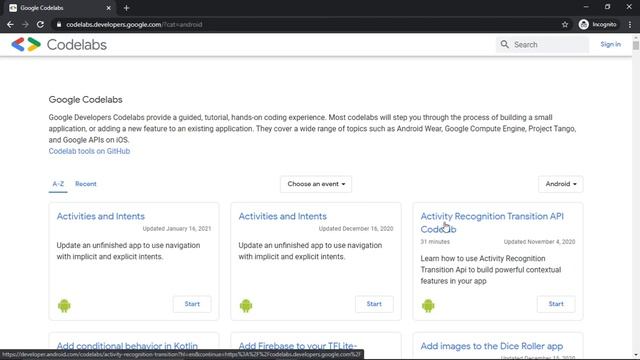Open Activities and Intents title updated December 2020

[282, 216]
